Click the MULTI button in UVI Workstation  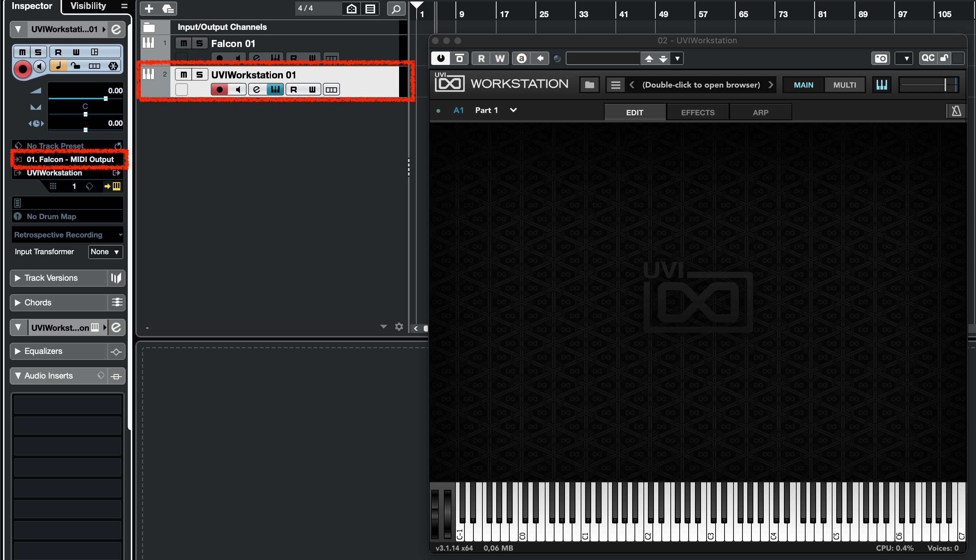coord(844,85)
